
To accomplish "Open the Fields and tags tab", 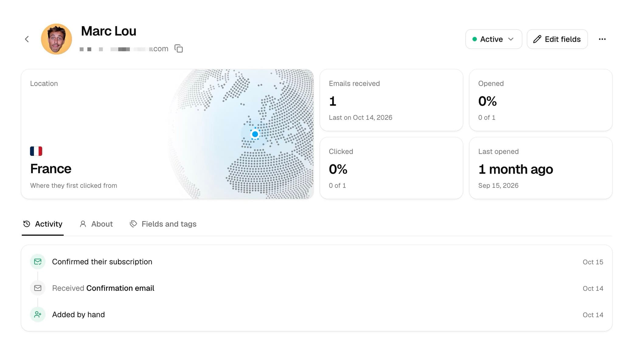I will [x=163, y=224].
